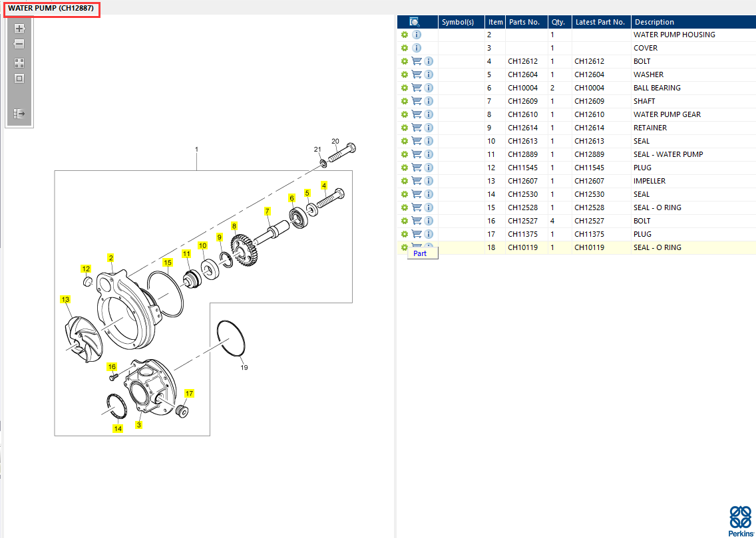756x538 pixels.
Task: Show info for WASHER CH12604
Action: point(429,74)
